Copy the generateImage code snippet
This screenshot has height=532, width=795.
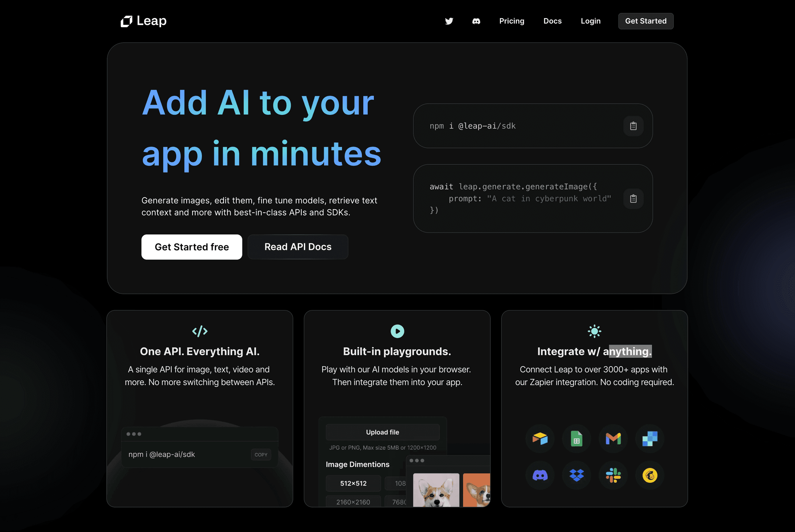(x=633, y=198)
